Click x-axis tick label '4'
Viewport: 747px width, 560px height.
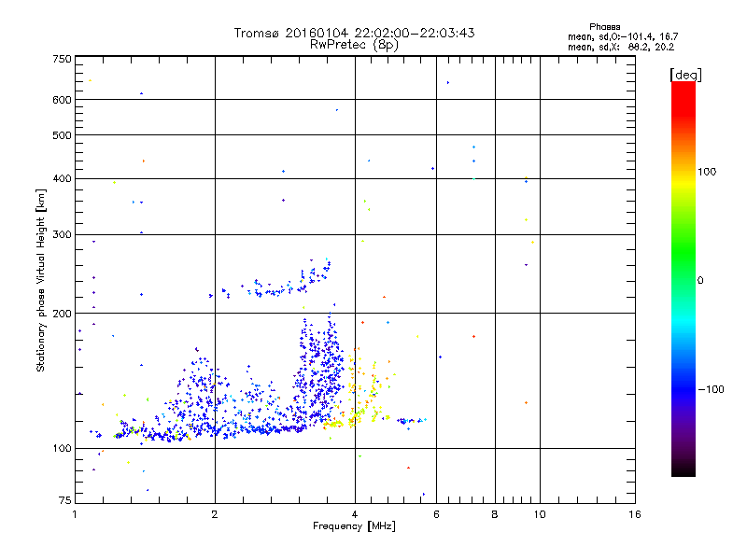coord(355,514)
